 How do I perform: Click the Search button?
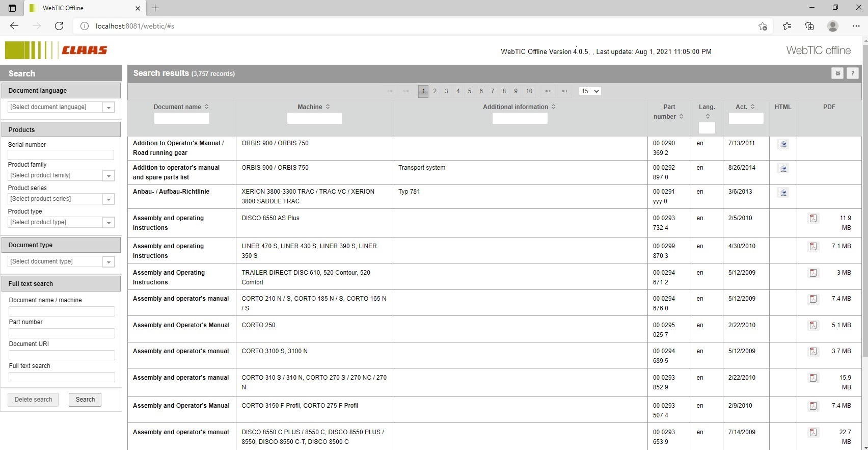click(85, 400)
